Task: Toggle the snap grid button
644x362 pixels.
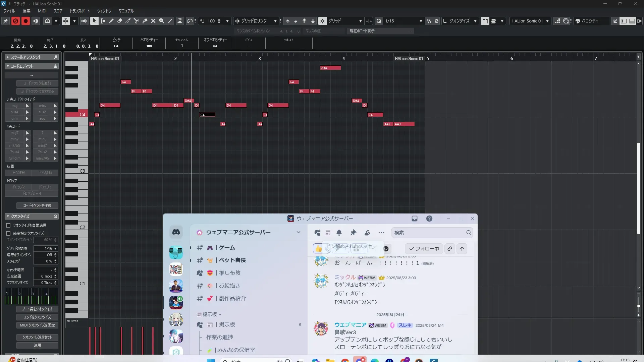Action: click(322, 21)
